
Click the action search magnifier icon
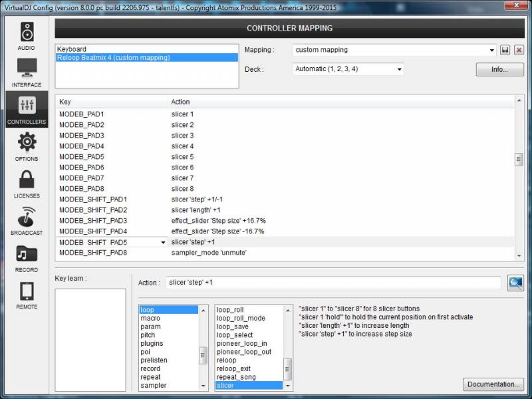point(515,283)
